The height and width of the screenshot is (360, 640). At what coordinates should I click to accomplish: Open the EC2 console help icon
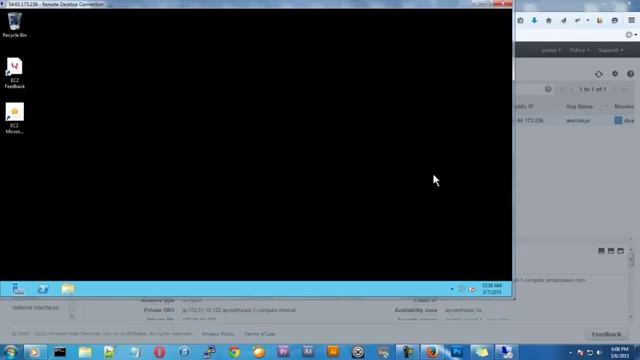pos(631,74)
